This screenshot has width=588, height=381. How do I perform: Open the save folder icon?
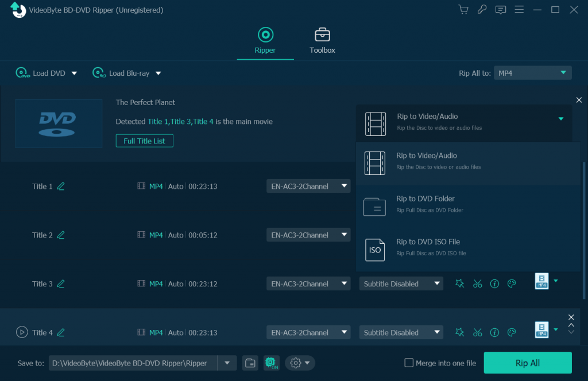(250, 363)
